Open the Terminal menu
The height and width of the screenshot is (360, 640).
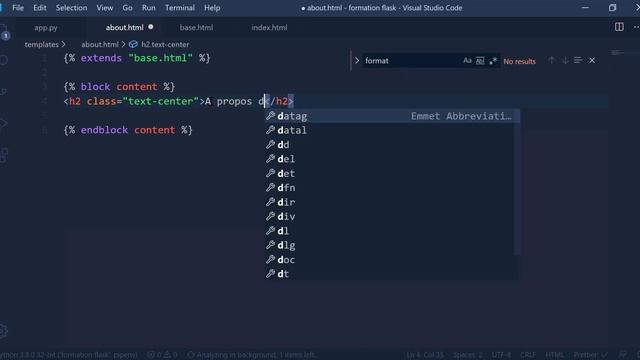(x=180, y=8)
